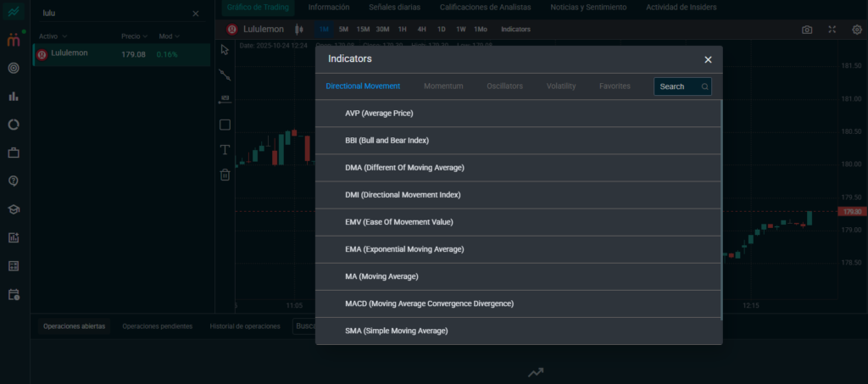Choose EMA (Exponential Moving Average)
Viewport: 868px width, 384px height.
click(404, 249)
